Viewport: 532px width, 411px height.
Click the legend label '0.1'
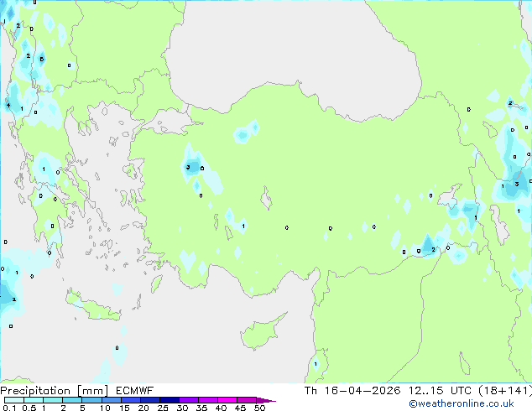point(9,408)
